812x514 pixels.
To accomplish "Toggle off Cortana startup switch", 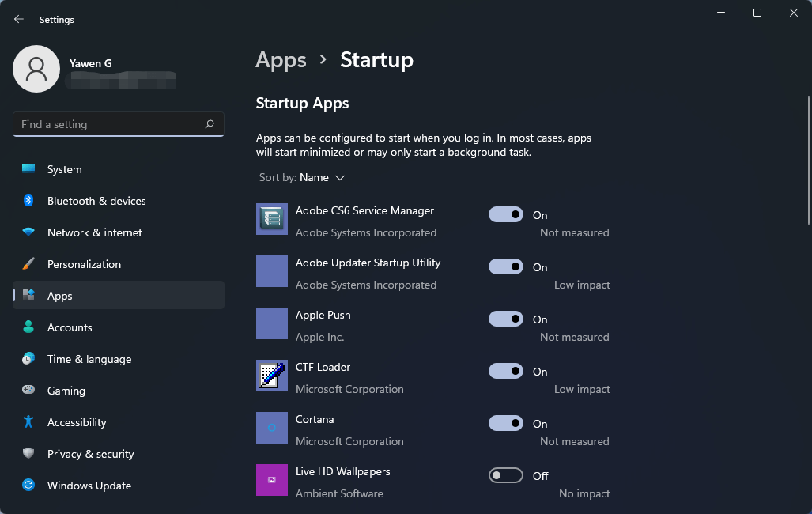I will point(506,423).
